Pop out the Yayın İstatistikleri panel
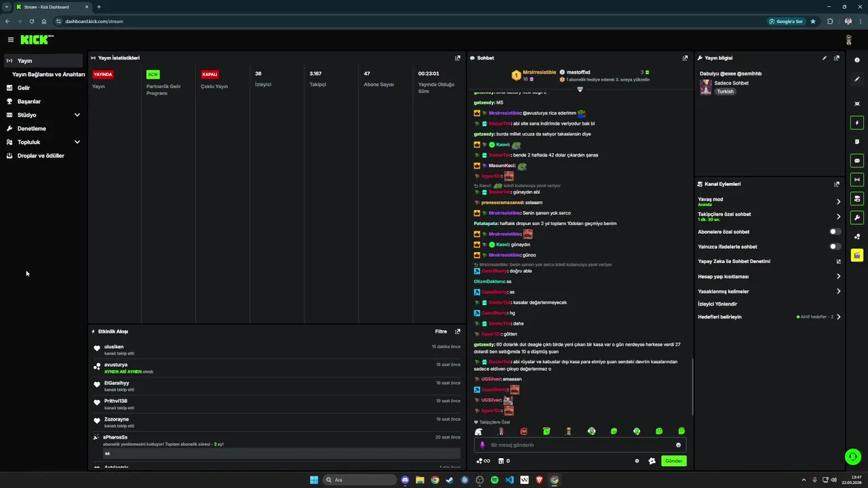Image resolution: width=868 pixels, height=488 pixels. click(x=458, y=58)
